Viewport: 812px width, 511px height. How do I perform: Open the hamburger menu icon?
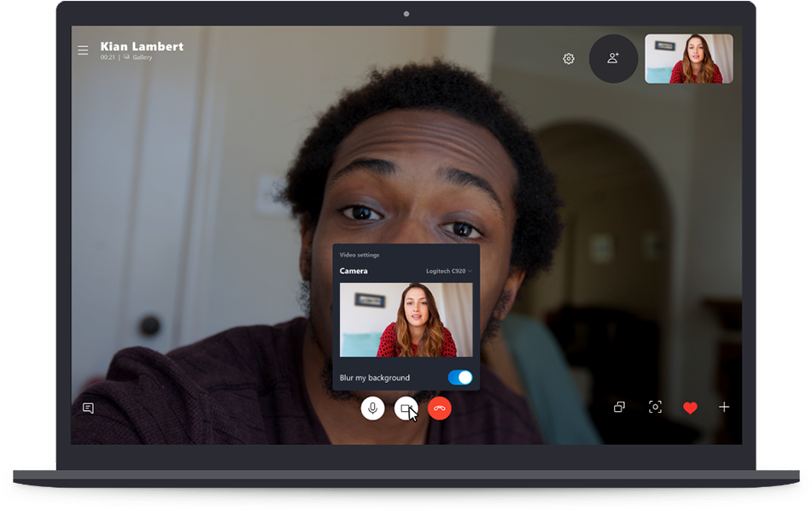click(83, 50)
